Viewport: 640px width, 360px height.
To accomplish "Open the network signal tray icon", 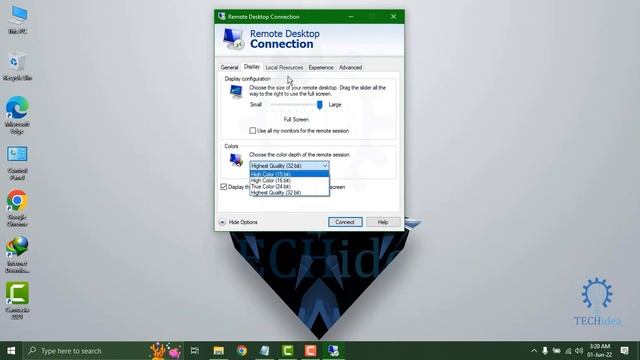I will pos(568,351).
